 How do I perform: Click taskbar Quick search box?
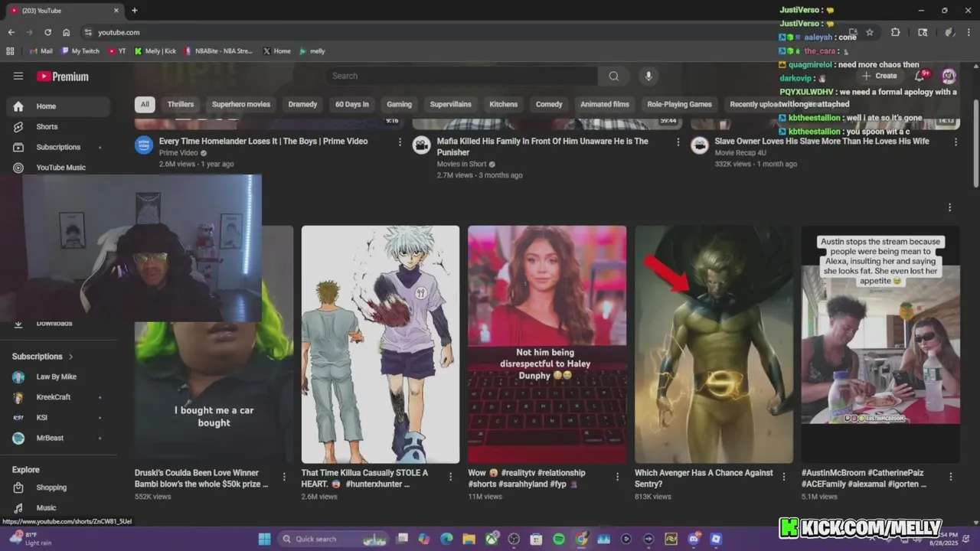click(333, 539)
